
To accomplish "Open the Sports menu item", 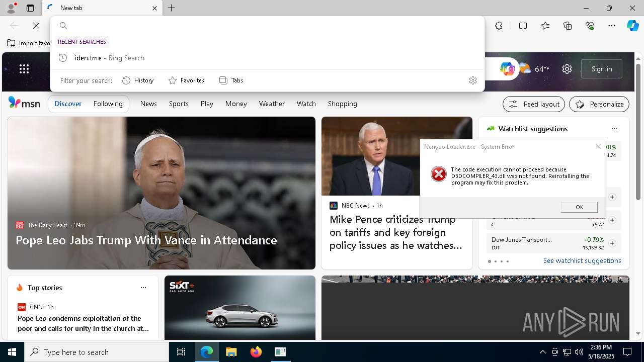I will 179,104.
